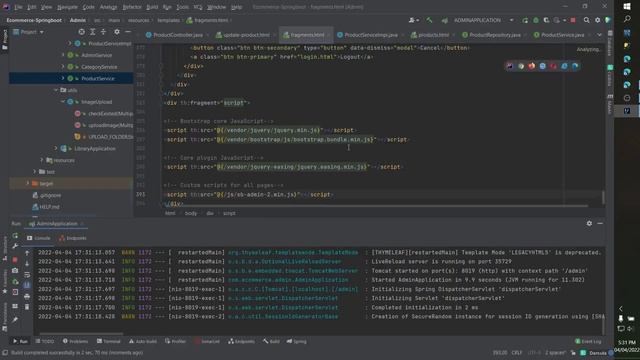
Task: Clear console with trash icon
Action: 27,307
